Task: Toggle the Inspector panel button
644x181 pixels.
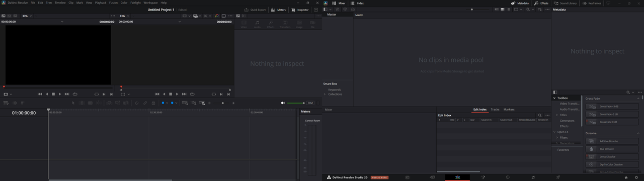Action: tap(300, 10)
